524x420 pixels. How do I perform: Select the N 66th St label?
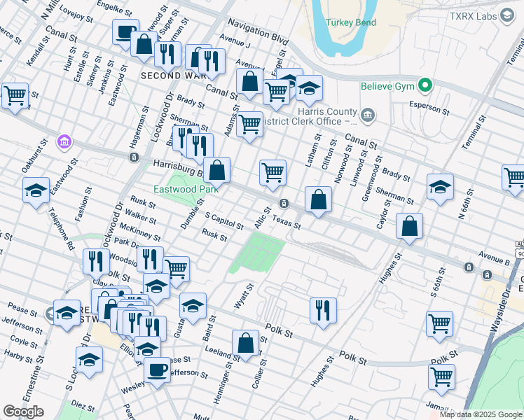coord(466,204)
